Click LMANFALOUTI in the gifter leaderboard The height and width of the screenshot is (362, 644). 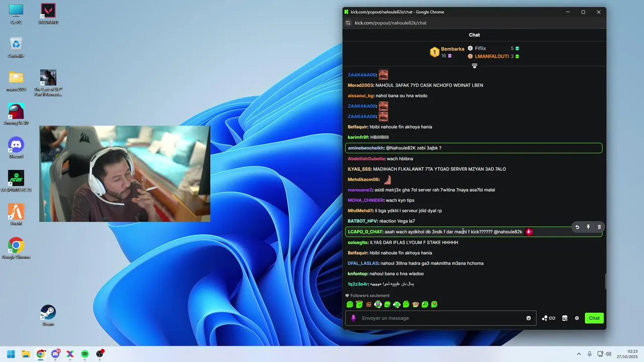coord(492,56)
